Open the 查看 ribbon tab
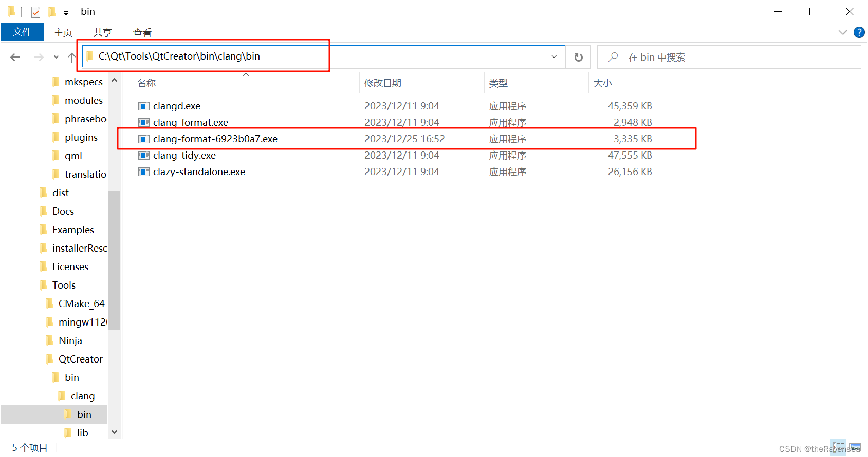868x457 pixels. [x=142, y=32]
